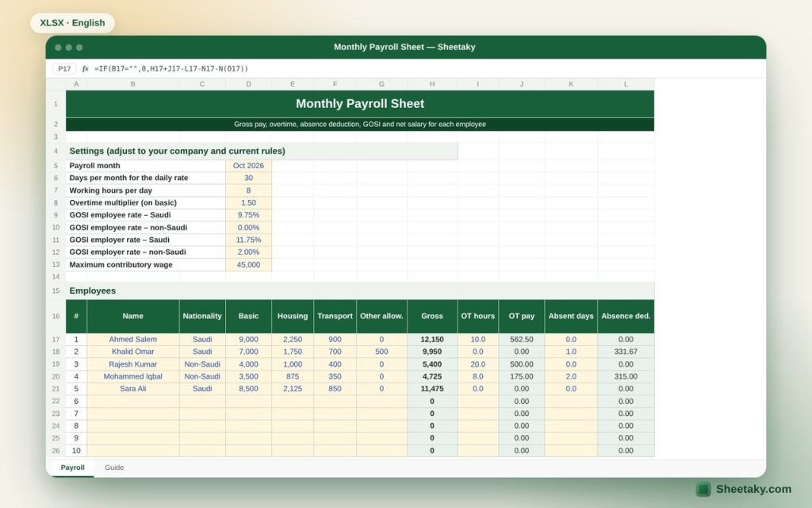Open the Sheetaky.com link
The height and width of the screenshot is (508, 812).
click(753, 489)
